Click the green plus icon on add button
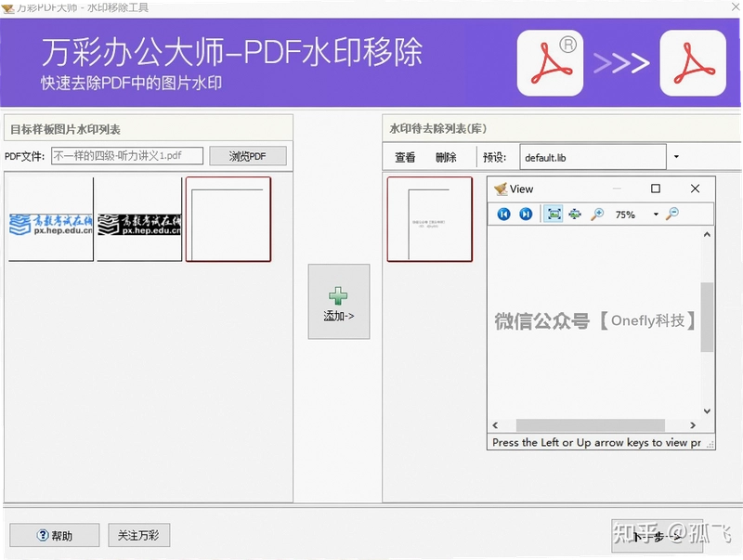This screenshot has width=743, height=560. (x=338, y=295)
